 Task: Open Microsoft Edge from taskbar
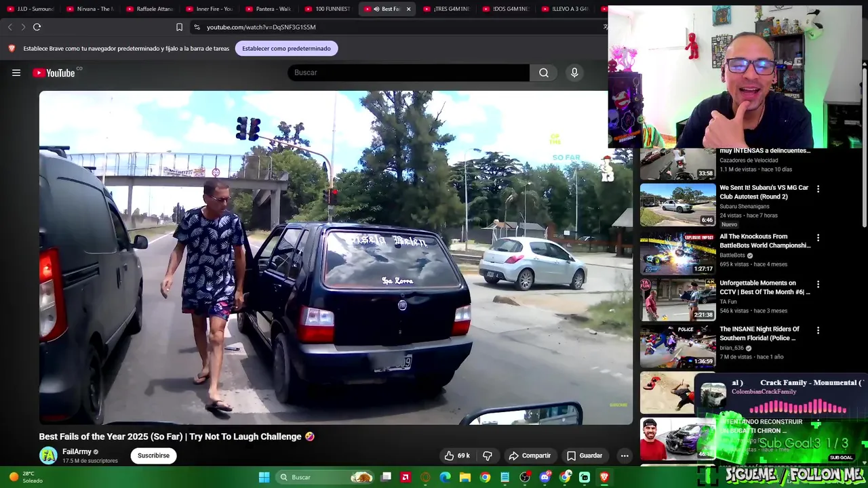(x=445, y=477)
